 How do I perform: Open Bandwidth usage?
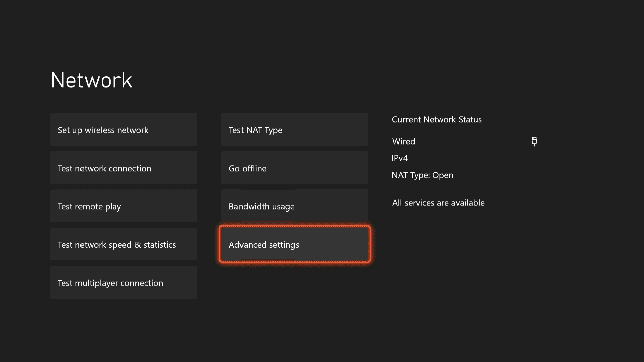[294, 206]
